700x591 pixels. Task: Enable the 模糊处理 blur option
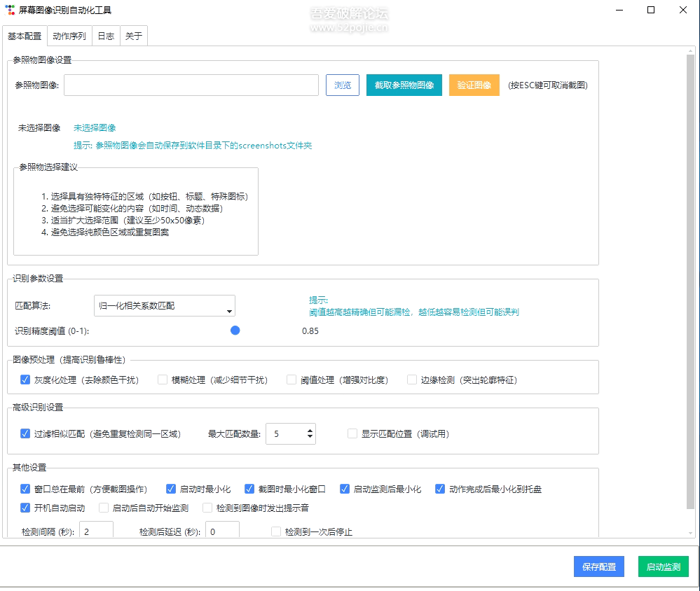(x=162, y=378)
